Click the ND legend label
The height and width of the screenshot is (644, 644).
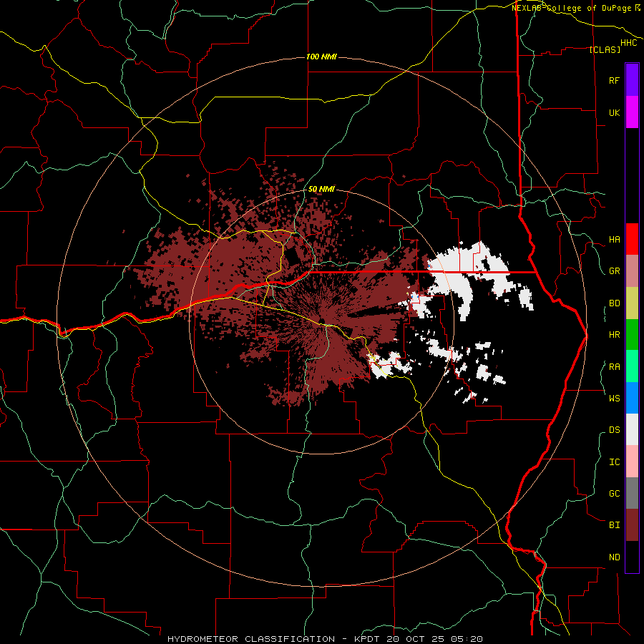tap(614, 557)
